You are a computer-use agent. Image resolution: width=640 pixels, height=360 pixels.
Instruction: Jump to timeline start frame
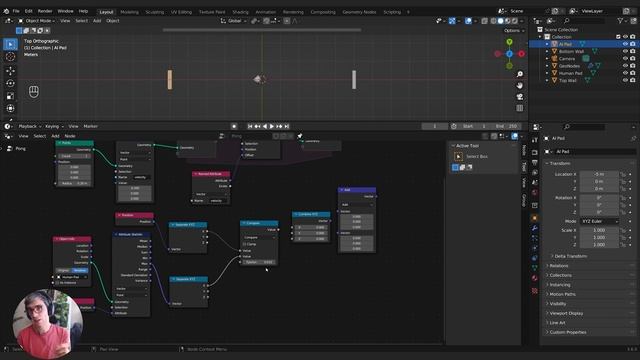(x=250, y=127)
